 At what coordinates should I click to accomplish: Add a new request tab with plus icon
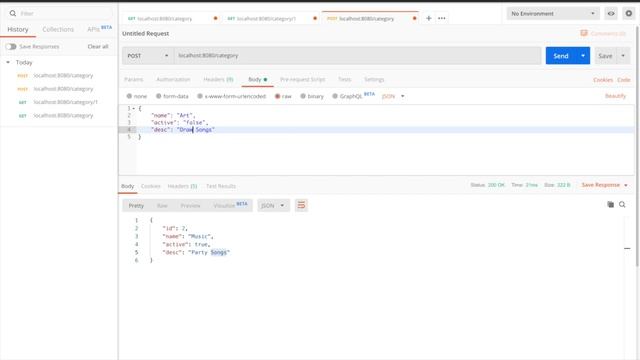point(429,18)
